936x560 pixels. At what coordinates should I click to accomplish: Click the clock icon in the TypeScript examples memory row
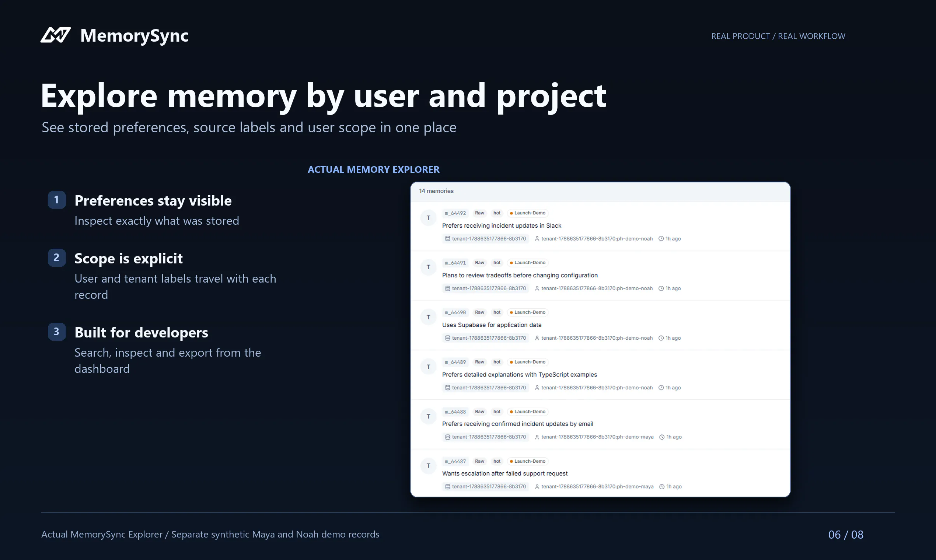661,388
